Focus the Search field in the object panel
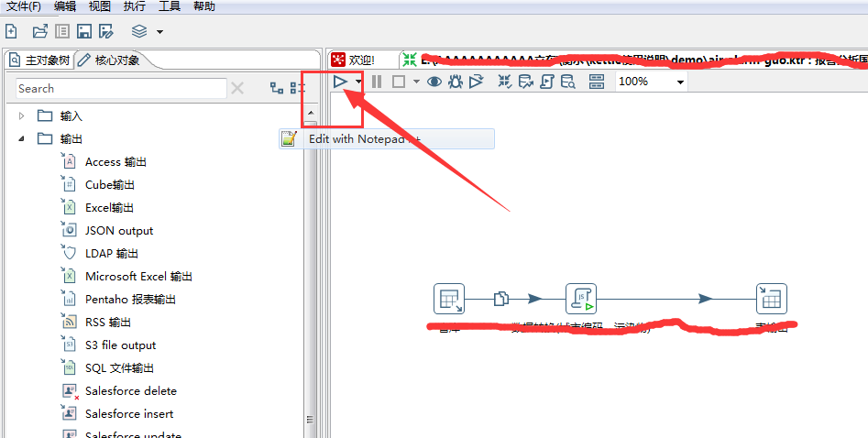The height and width of the screenshot is (438, 868). (121, 89)
